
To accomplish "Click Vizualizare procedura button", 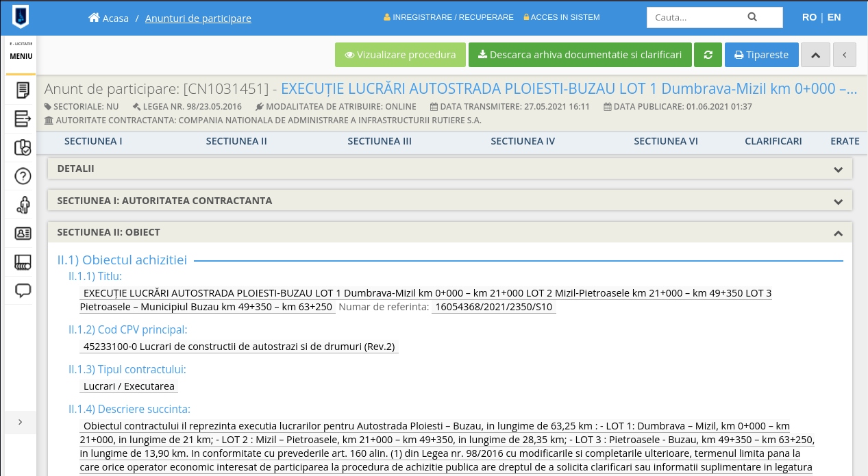I will 400,55.
